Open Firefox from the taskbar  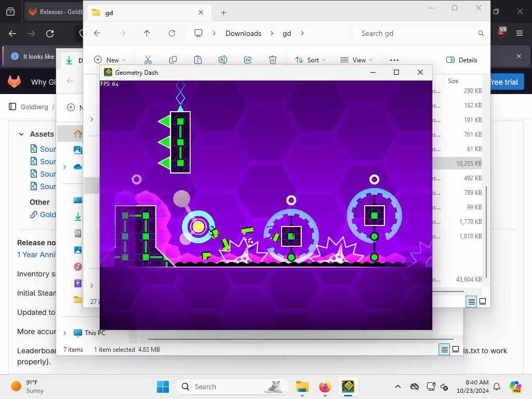(325, 387)
